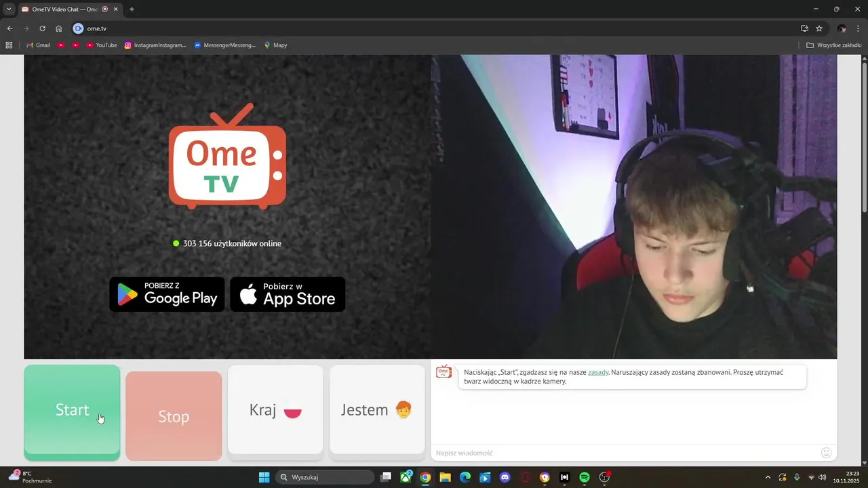Screen dimensions: 868x488
Task: Go to the browser home page
Action: point(58,28)
